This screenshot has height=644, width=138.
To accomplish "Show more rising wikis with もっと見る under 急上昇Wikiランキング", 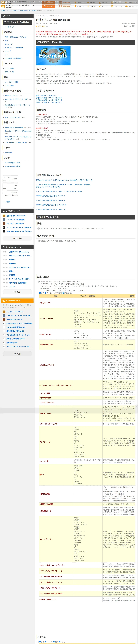I will [x=17, y=354].
